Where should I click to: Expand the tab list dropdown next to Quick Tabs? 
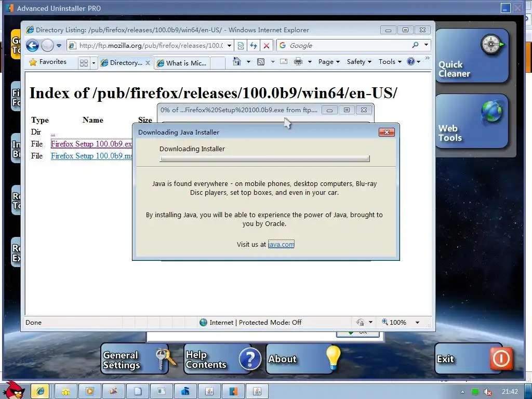click(94, 63)
